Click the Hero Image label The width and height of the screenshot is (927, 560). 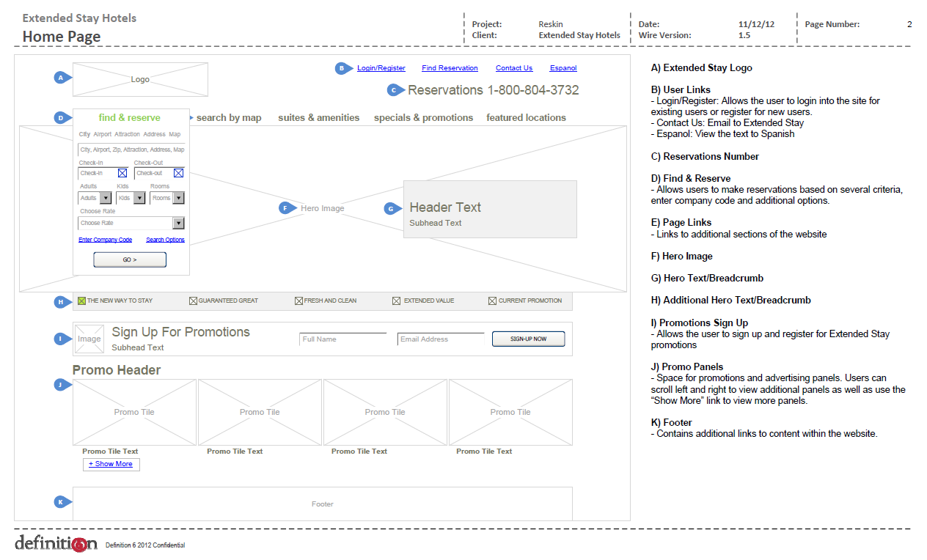coord(322,208)
